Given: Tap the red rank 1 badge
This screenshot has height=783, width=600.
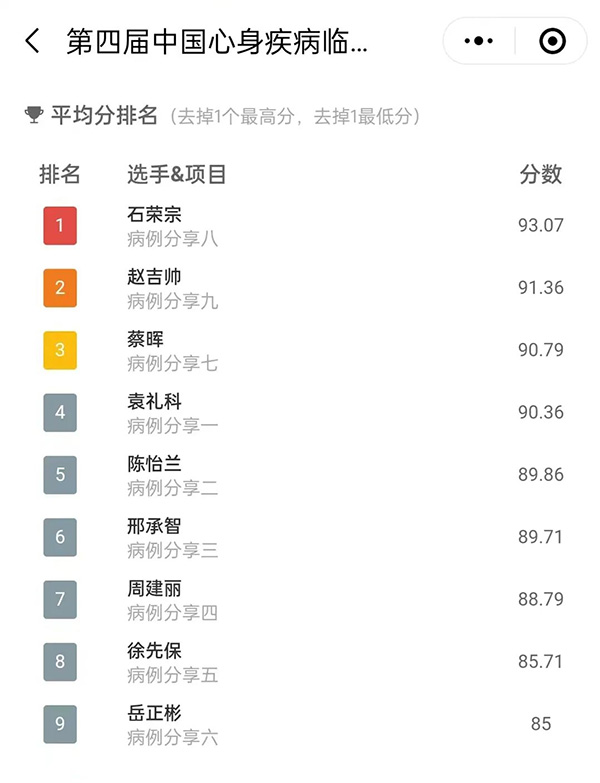Looking at the screenshot, I should [60, 226].
